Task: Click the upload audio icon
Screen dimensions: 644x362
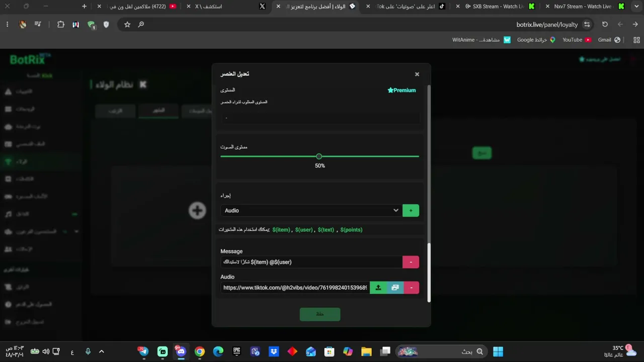Action: (378, 288)
